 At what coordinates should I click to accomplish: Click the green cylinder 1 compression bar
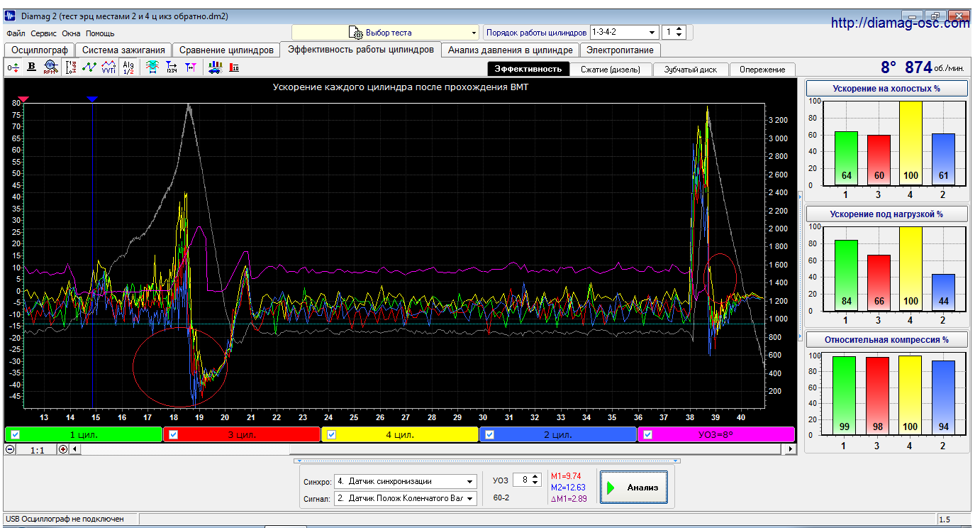[844, 396]
